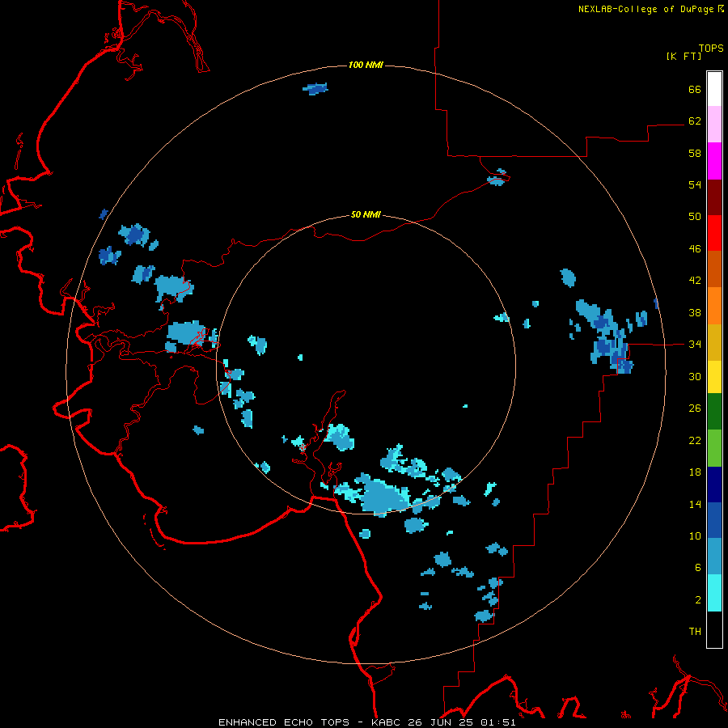Select the light orange legend color band
Screen dimensions: 728x728
(x=714, y=306)
